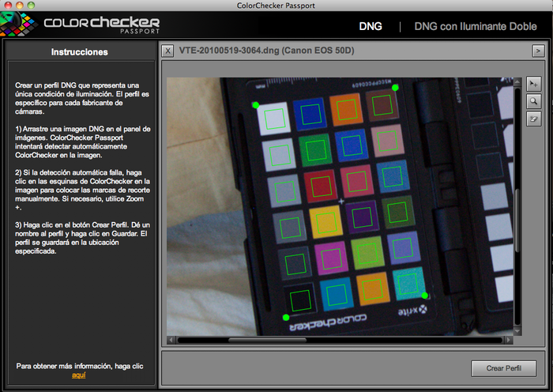Select the green crop marker near the brown patch
Image resolution: width=553 pixels, height=392 pixels.
(x=395, y=88)
